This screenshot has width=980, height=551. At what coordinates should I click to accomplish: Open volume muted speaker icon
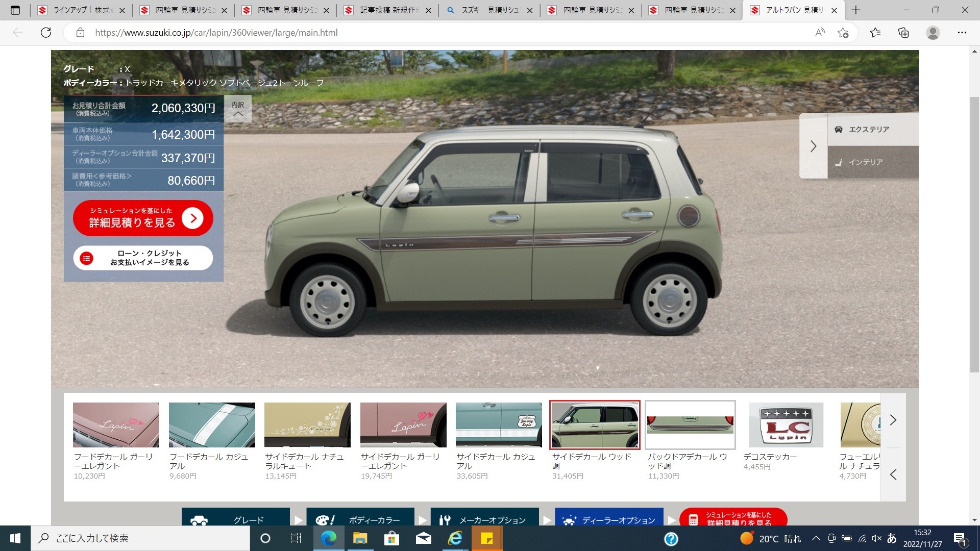(877, 538)
